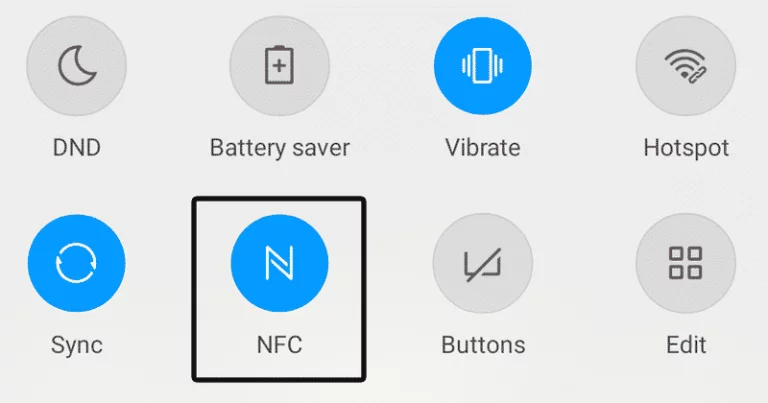Tap the blue vibrating phone icon
768x403 pixels.
pyautogui.click(x=482, y=66)
